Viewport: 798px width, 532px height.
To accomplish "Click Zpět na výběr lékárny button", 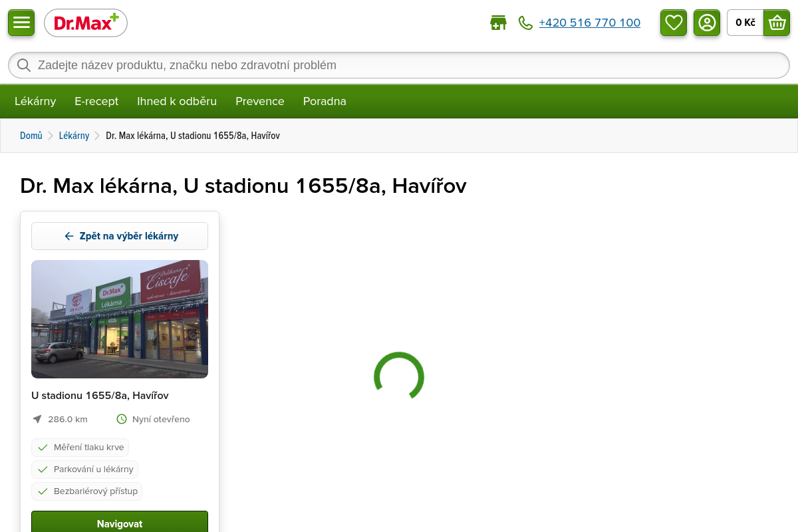I will (x=120, y=236).
